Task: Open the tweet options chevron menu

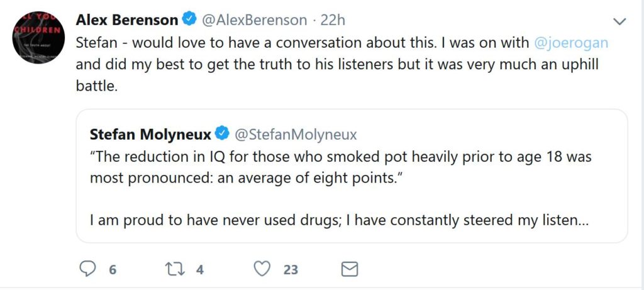Action: [619, 21]
